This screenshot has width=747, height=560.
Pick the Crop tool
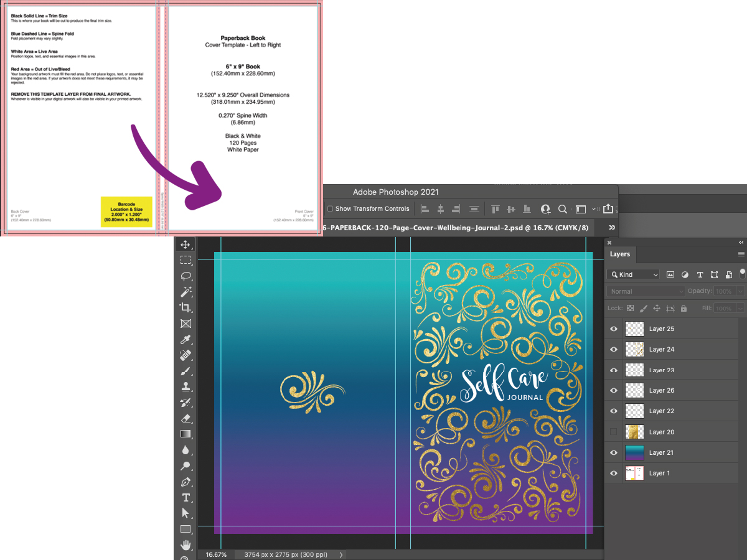[x=186, y=307]
